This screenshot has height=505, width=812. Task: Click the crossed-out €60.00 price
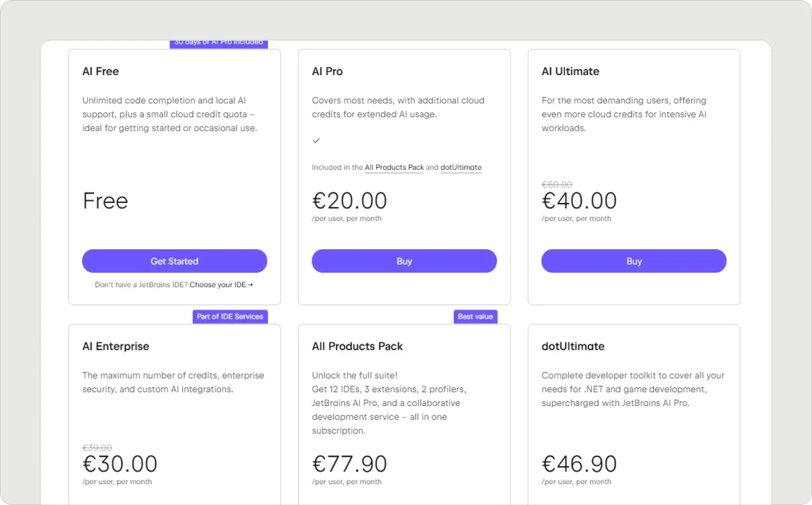[x=556, y=185]
